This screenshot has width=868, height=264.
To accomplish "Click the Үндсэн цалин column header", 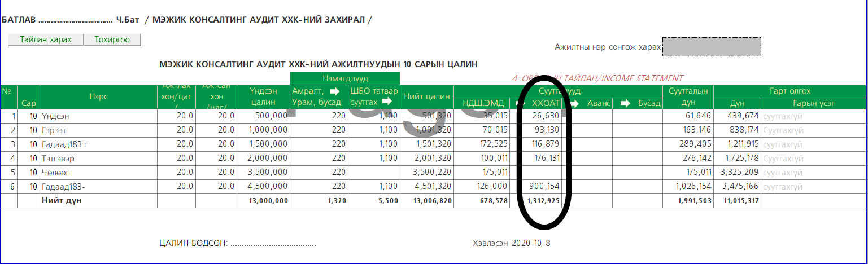I will (x=264, y=96).
